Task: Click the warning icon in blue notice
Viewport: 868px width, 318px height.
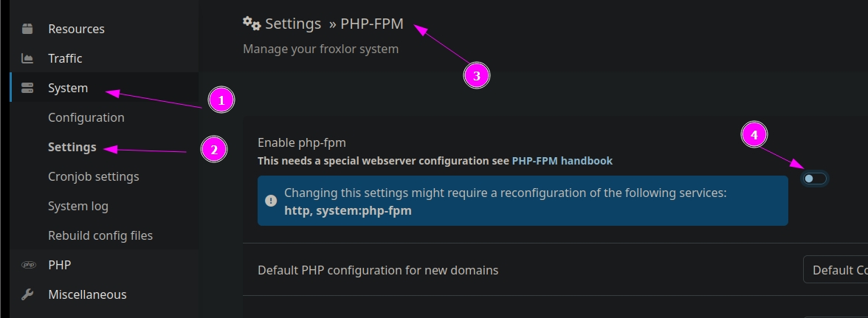Action: click(x=272, y=200)
